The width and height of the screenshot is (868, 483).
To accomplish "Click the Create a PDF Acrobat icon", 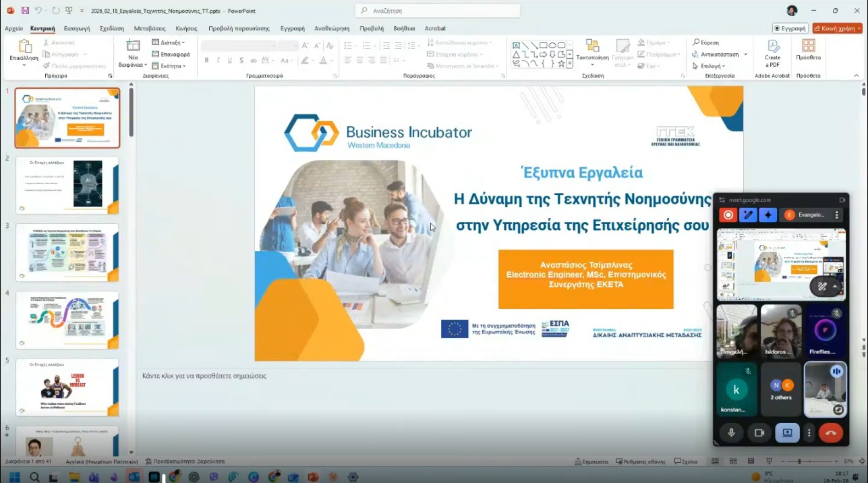I will 772,47.
